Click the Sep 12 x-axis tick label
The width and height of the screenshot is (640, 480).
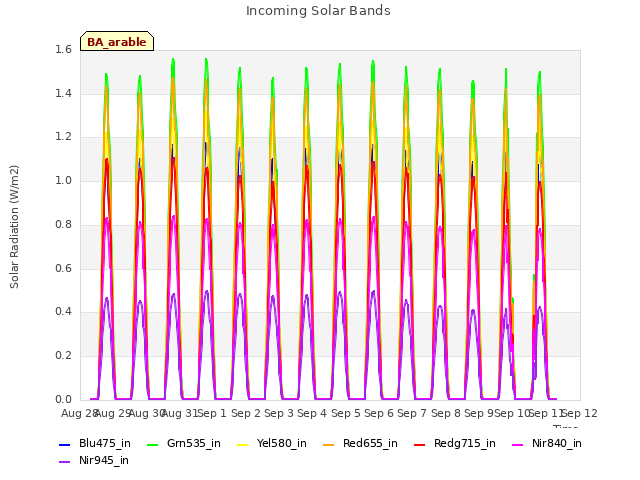pos(580,413)
